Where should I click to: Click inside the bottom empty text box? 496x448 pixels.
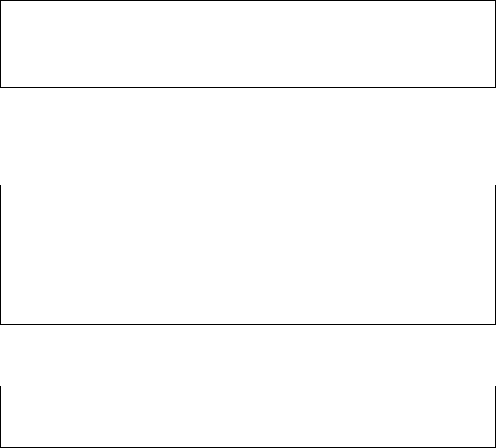pos(248,416)
